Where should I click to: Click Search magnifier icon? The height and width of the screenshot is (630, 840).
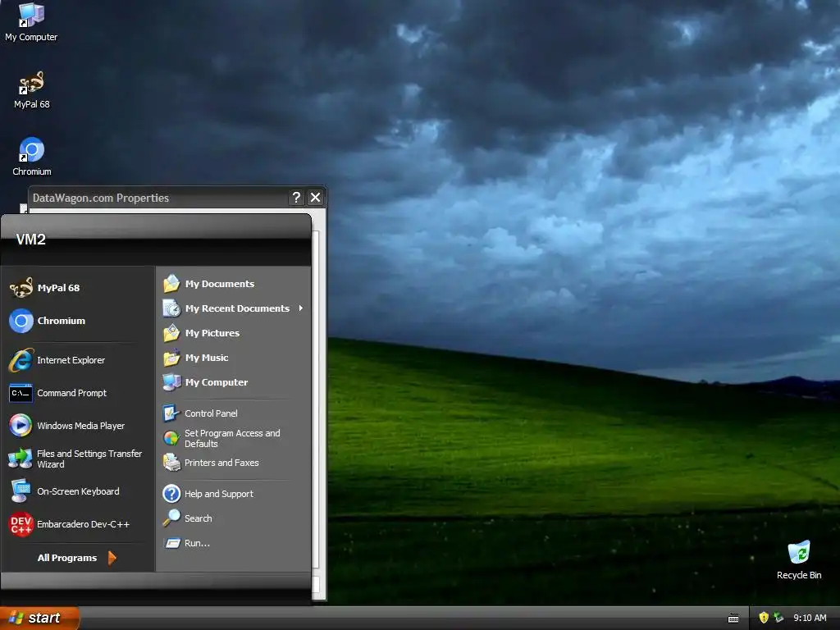tap(171, 518)
